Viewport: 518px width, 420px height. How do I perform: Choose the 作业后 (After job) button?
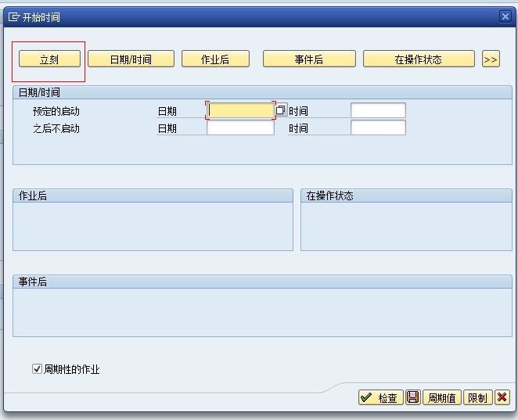[215, 59]
